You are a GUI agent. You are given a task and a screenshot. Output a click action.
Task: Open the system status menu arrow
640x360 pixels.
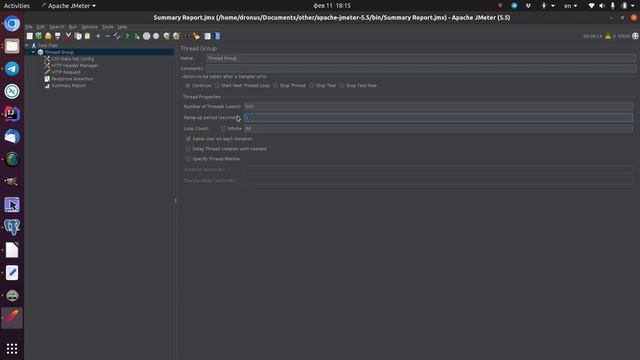pos(633,6)
